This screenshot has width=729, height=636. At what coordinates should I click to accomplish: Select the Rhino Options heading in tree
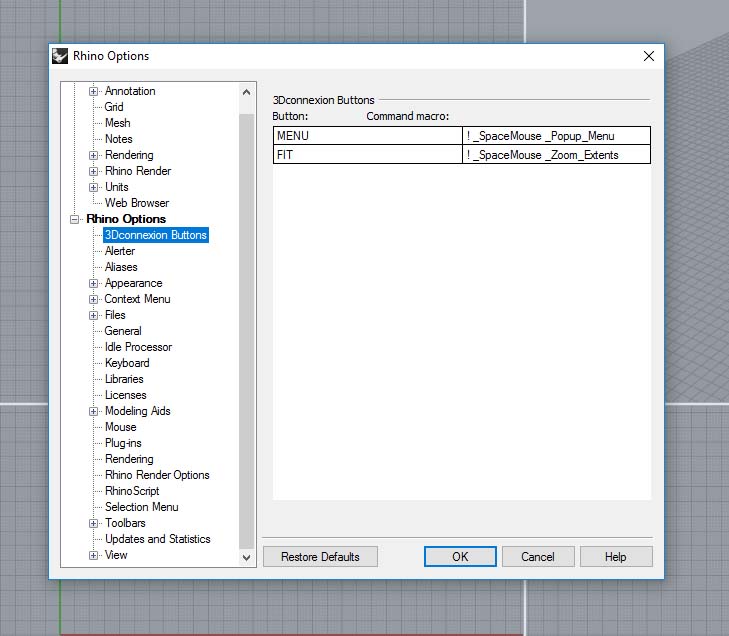tap(126, 219)
